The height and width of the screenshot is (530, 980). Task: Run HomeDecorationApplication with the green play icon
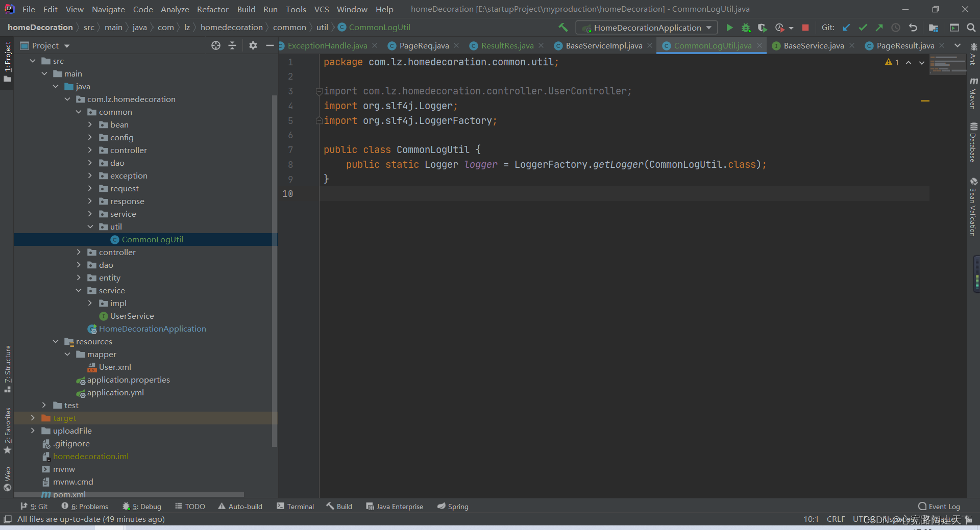coord(729,28)
